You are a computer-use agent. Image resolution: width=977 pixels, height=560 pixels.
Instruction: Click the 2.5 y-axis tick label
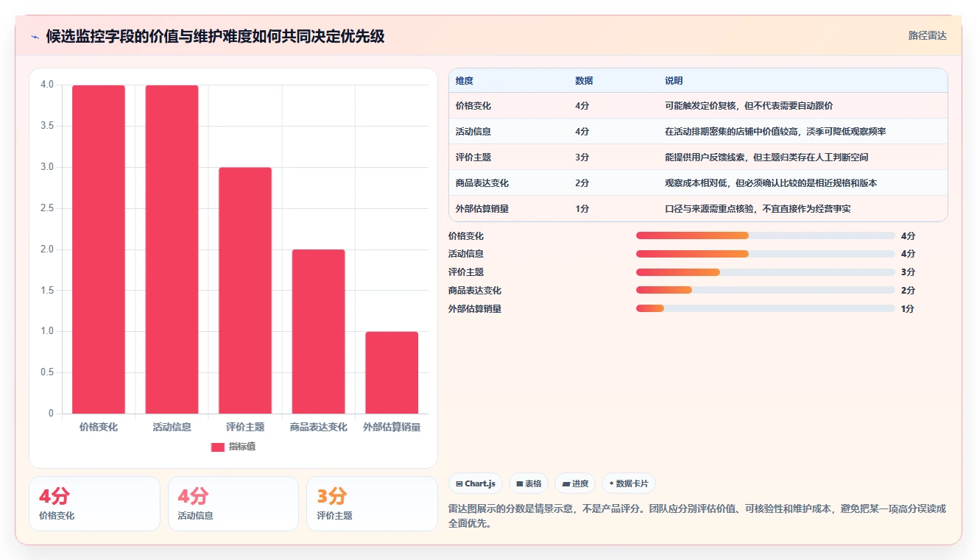click(x=47, y=208)
